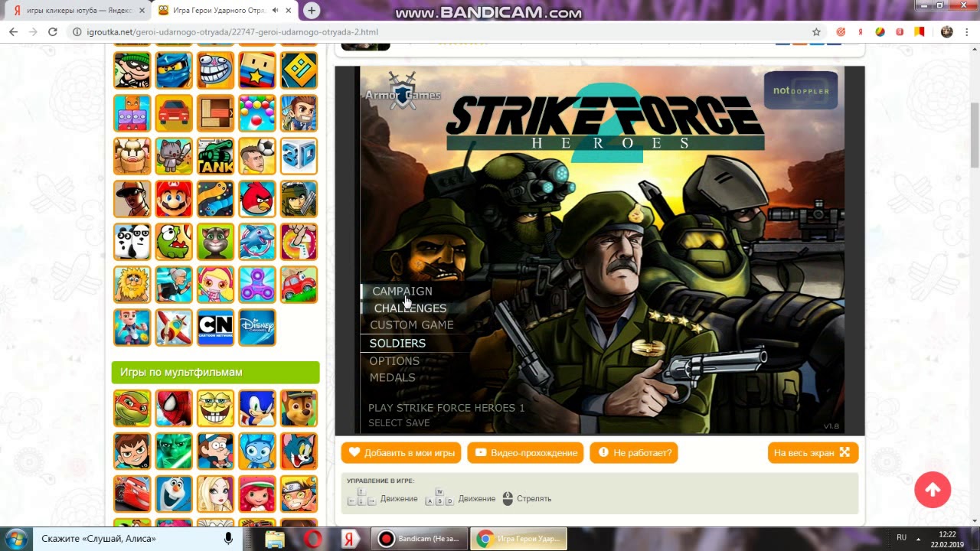Click the red scroll-to-top arrow button

tap(933, 490)
